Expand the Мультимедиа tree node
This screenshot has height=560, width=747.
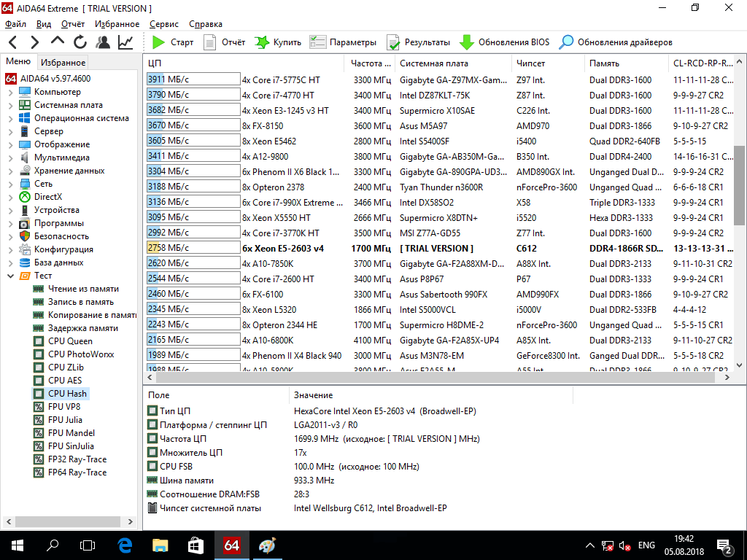coord(10,157)
